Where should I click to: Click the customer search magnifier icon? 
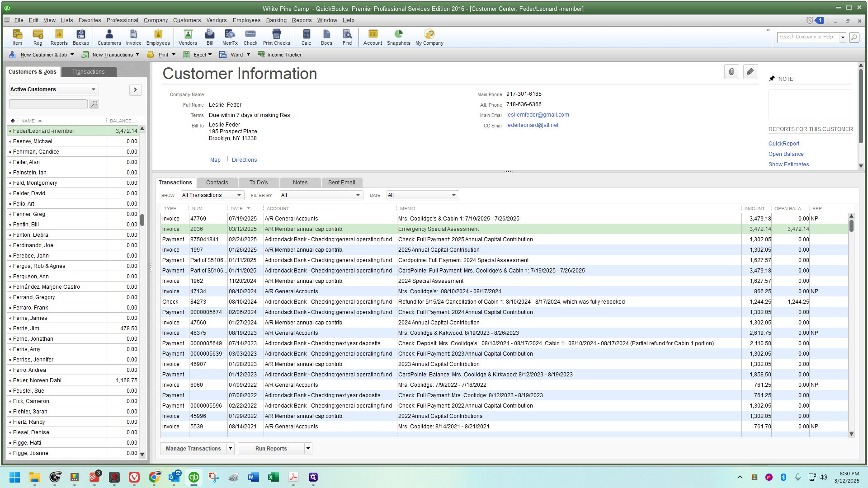tap(94, 104)
